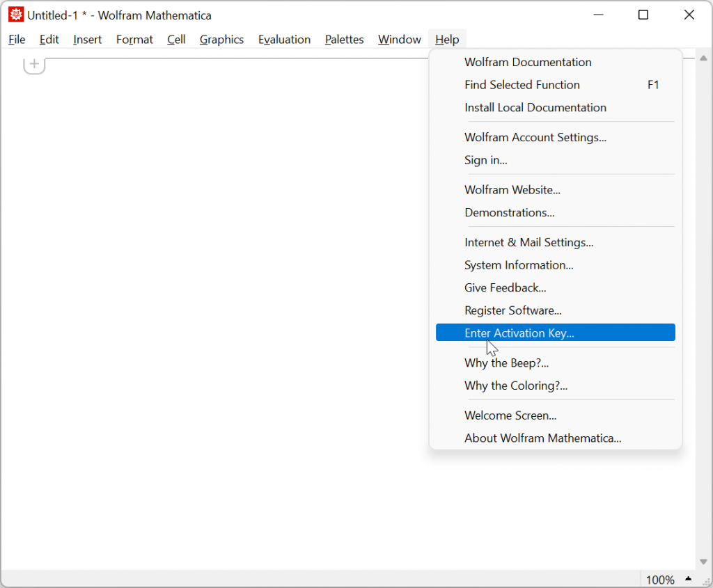
Task: Click Sign in
Action: pos(485,160)
